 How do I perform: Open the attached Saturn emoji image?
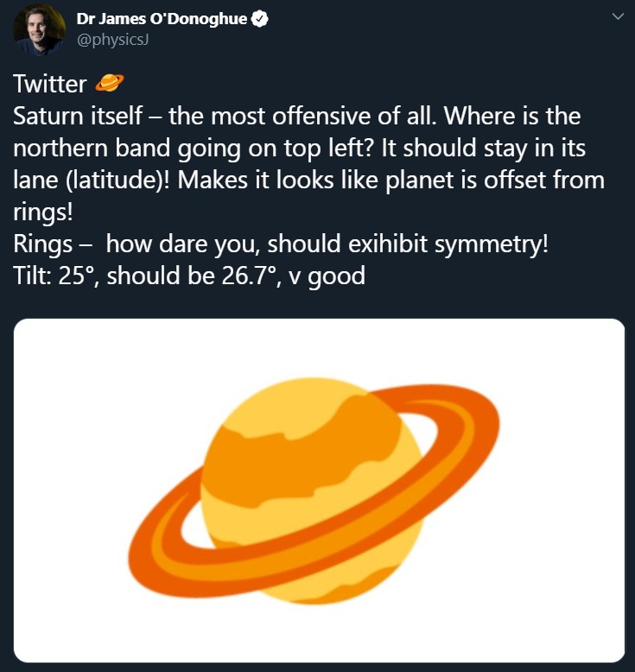tap(320, 490)
